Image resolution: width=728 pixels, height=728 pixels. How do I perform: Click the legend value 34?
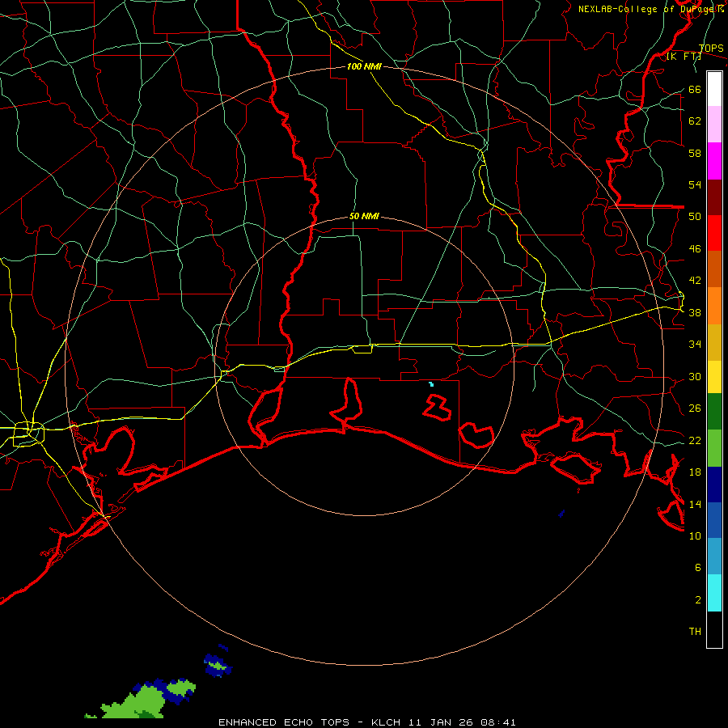tap(695, 344)
